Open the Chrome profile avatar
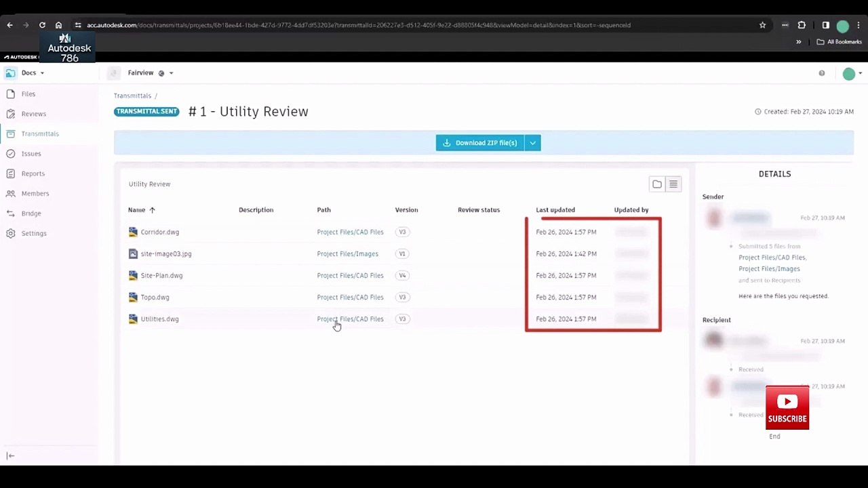Viewport: 868px width, 488px height. 843,26
